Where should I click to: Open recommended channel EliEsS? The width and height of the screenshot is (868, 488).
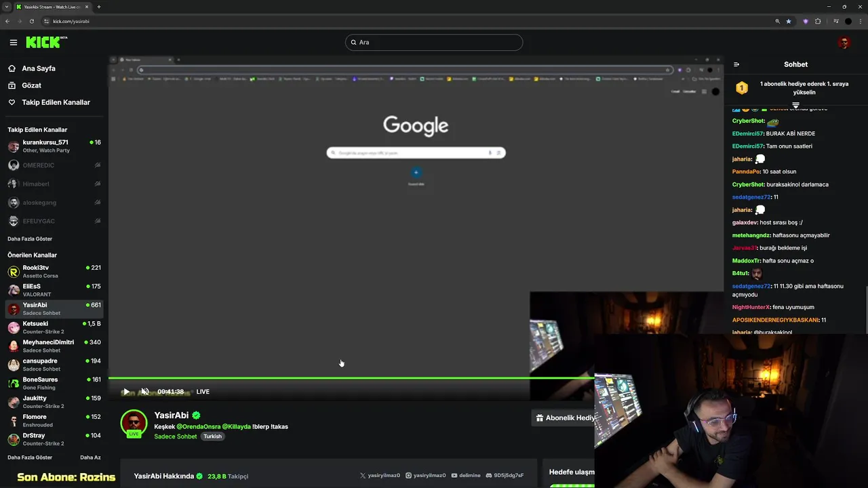point(54,290)
